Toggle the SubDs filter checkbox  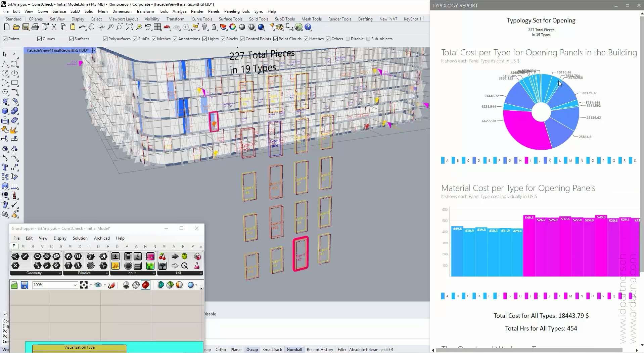click(x=135, y=39)
